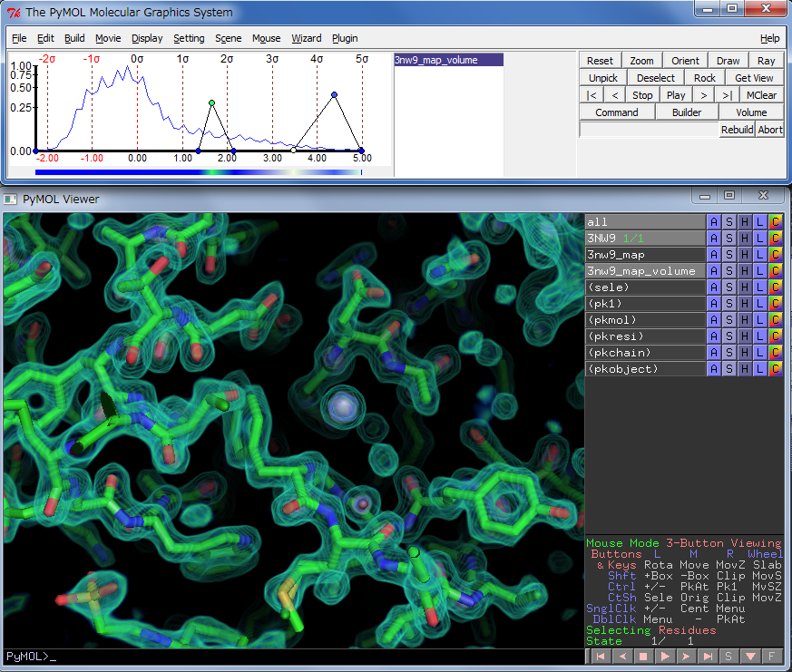Open the Hide (H) dropdown for the all row
Image resolution: width=792 pixels, height=672 pixels.
744,222
